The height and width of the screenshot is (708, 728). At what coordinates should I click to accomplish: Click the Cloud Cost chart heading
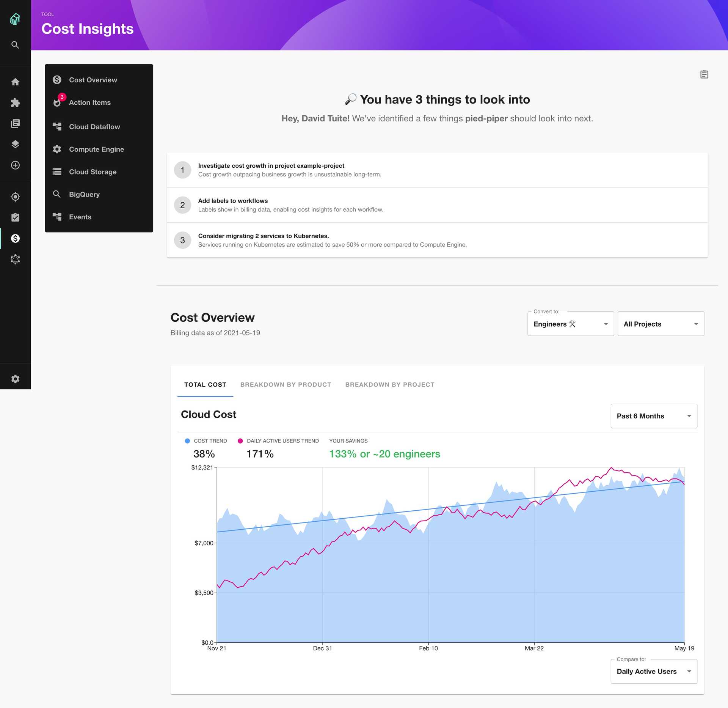coord(209,414)
